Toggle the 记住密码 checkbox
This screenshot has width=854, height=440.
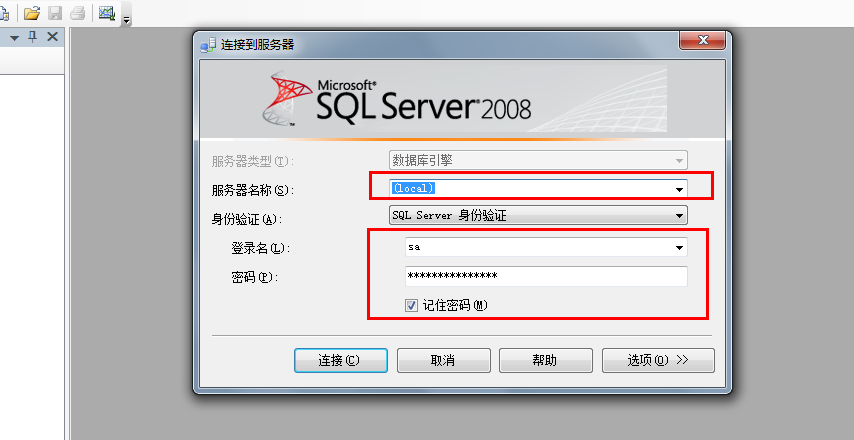[411, 305]
